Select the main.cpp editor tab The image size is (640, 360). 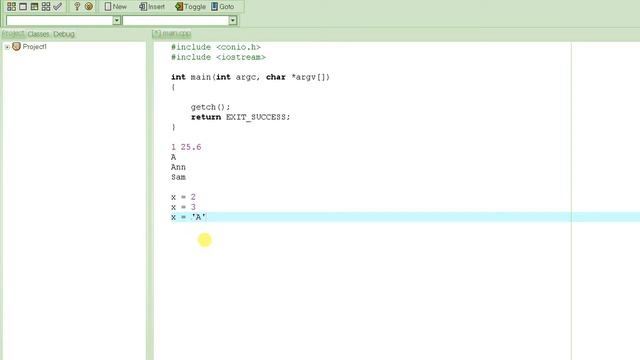pyautogui.click(x=171, y=33)
